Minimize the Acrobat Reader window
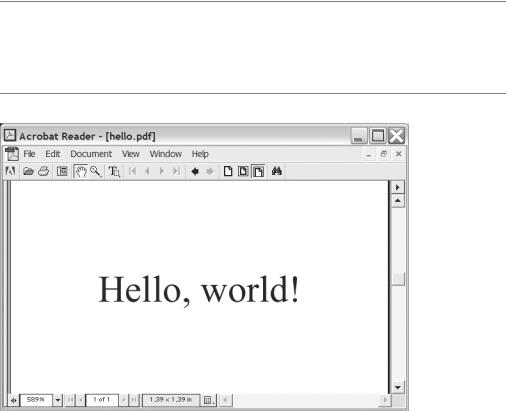 click(359, 136)
